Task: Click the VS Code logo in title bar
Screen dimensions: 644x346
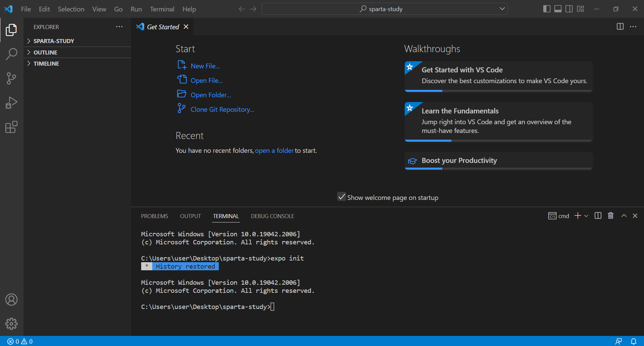Action: (x=8, y=9)
